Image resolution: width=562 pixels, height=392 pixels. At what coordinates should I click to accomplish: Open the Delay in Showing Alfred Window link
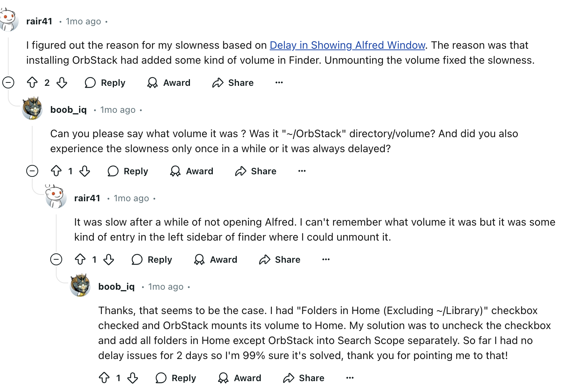(347, 45)
